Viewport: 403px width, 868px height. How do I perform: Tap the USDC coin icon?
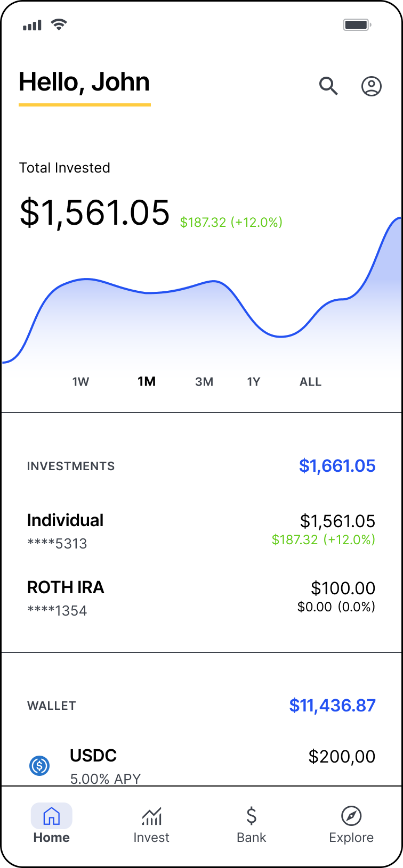point(39,766)
